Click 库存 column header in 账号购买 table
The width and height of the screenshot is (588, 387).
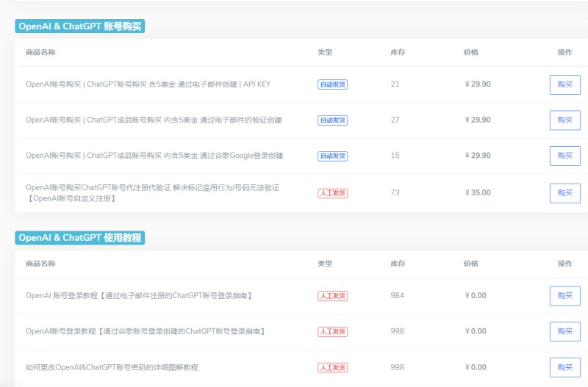click(x=398, y=52)
